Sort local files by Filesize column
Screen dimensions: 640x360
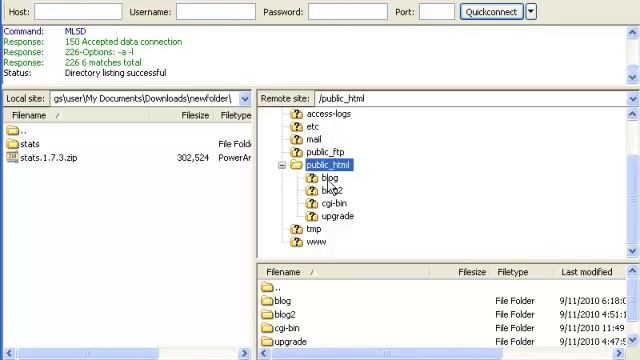click(x=182, y=116)
